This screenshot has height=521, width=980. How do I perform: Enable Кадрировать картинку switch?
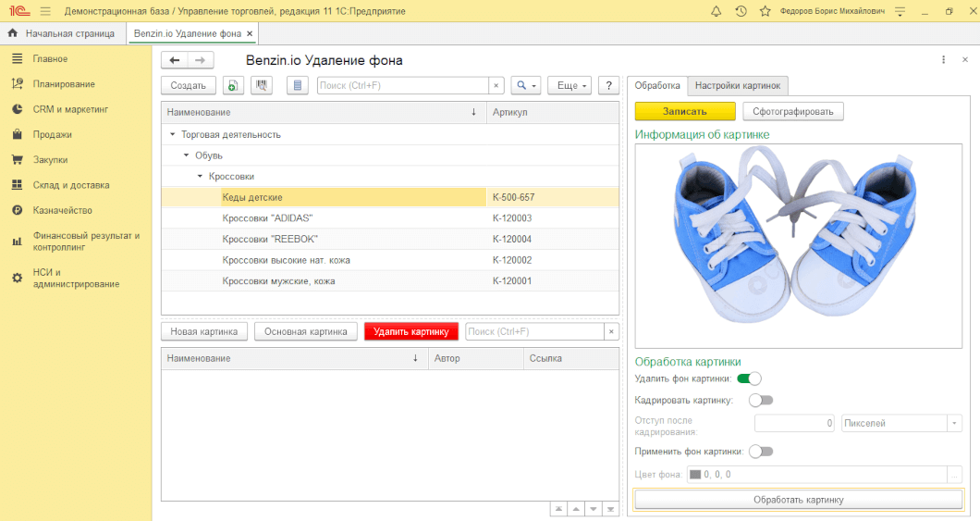coord(761,401)
